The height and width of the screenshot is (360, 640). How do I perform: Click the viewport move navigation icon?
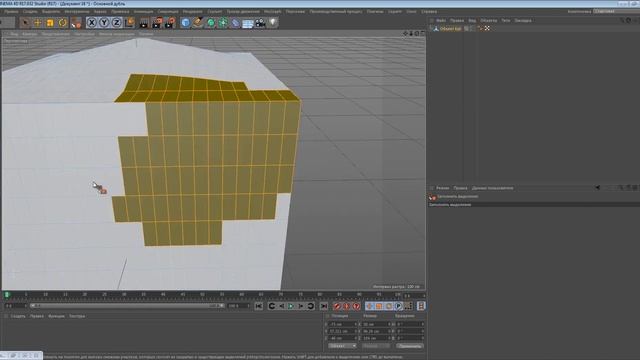click(x=405, y=33)
